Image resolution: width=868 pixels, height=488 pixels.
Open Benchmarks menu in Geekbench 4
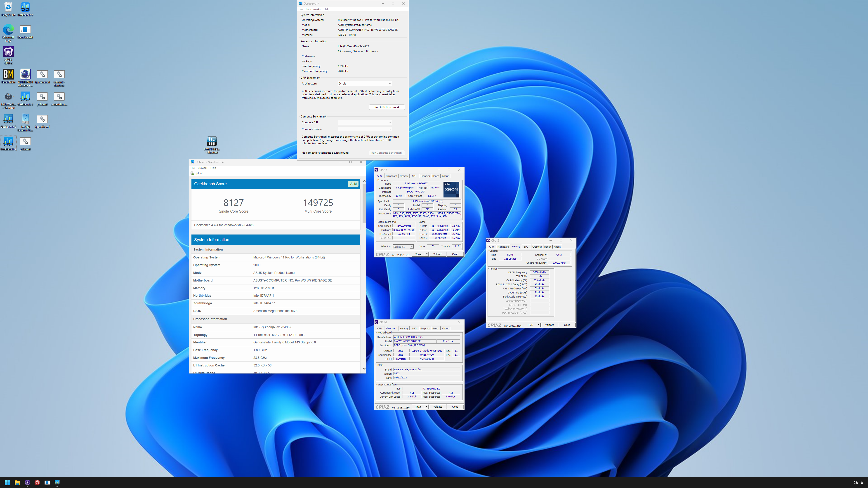[313, 9]
